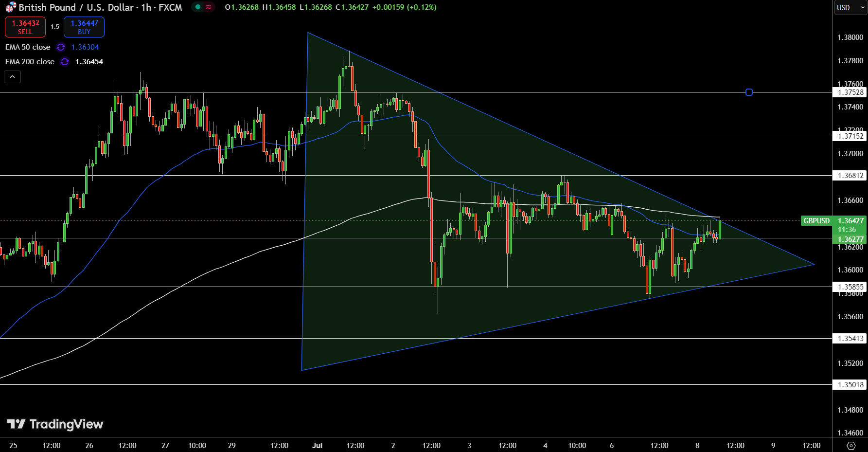Click the 1.36812 price label
Viewport: 868px width, 452px height.
(x=850, y=176)
